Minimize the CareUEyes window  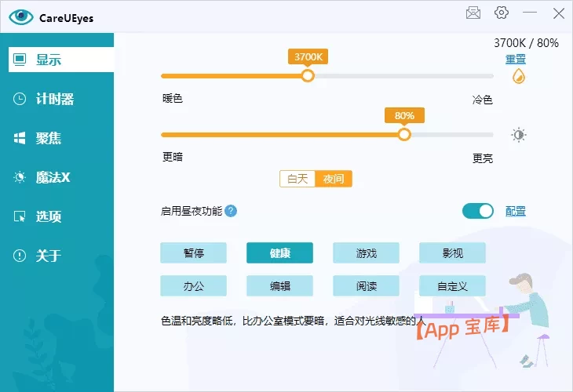point(530,13)
